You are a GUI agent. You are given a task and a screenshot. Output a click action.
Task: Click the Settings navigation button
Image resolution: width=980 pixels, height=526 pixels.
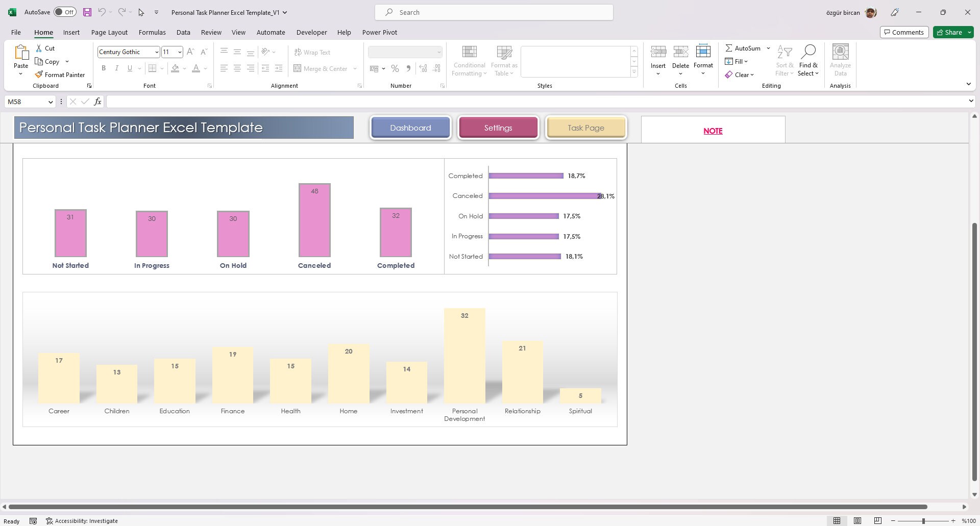pos(498,128)
